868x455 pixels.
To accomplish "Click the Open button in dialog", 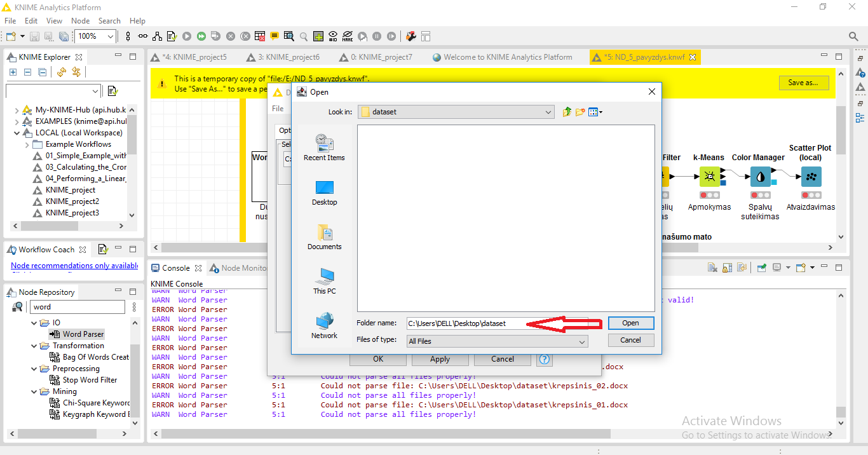I will coord(630,323).
